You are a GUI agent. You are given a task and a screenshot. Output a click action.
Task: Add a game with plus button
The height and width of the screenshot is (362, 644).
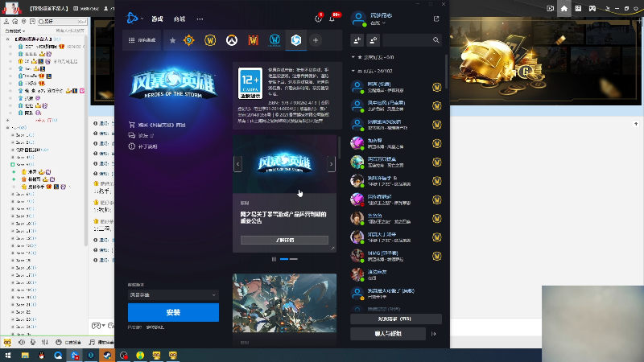click(316, 40)
